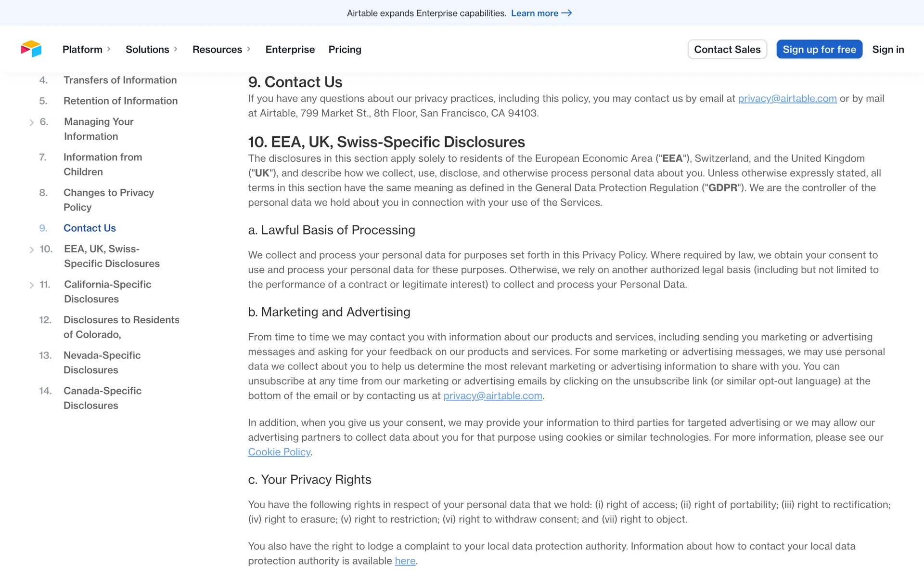Open the Cookie Policy link
The width and height of the screenshot is (924, 578).
pos(279,452)
